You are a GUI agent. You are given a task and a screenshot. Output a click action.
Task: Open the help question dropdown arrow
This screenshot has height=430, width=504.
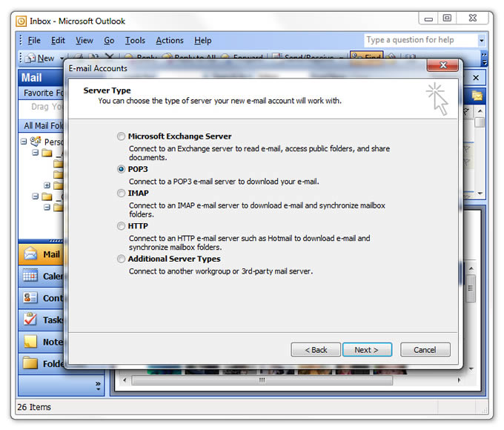pos(482,41)
